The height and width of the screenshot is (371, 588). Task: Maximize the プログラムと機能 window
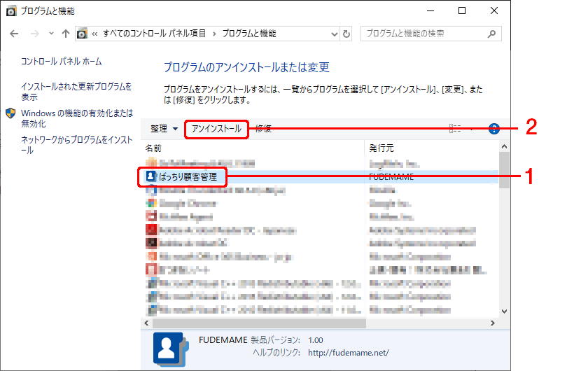tap(462, 11)
